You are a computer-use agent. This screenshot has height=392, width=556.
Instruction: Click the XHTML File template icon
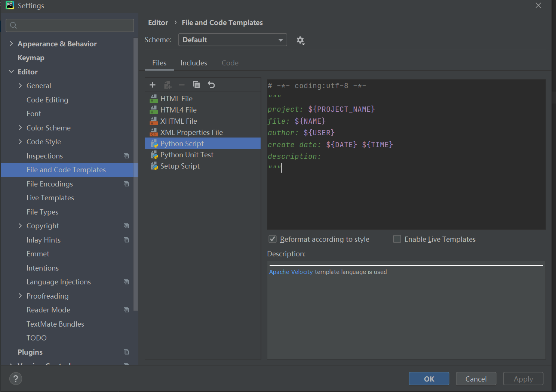(x=154, y=121)
